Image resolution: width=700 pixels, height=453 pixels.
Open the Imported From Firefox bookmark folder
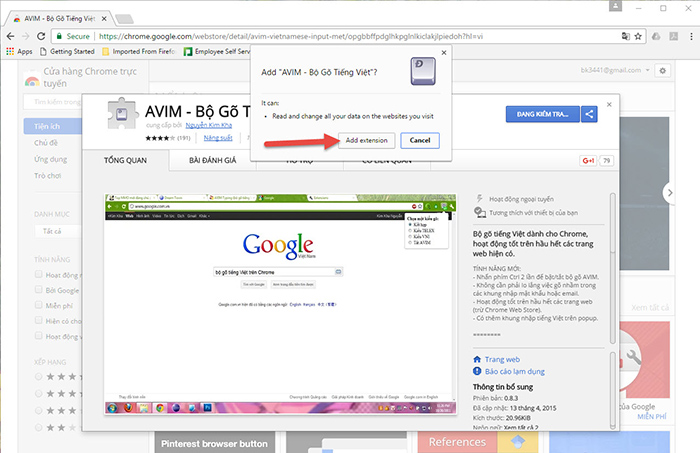pyautogui.click(x=139, y=51)
